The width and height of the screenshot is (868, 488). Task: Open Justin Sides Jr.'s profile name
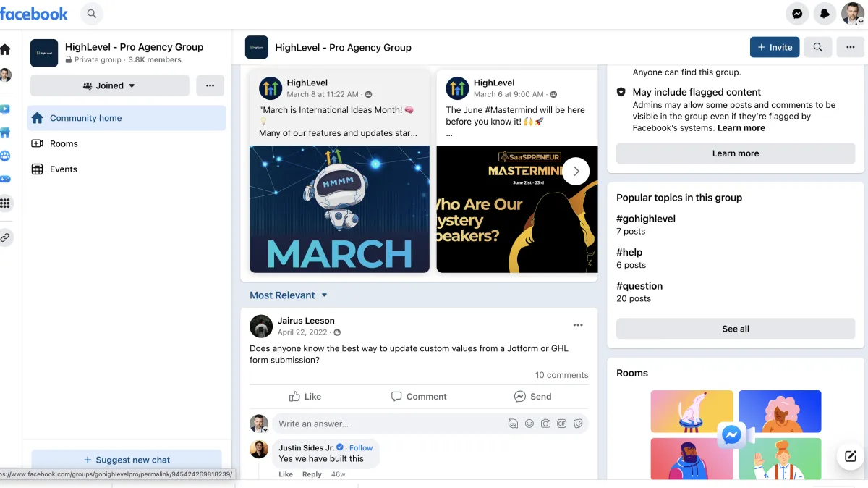click(x=307, y=448)
